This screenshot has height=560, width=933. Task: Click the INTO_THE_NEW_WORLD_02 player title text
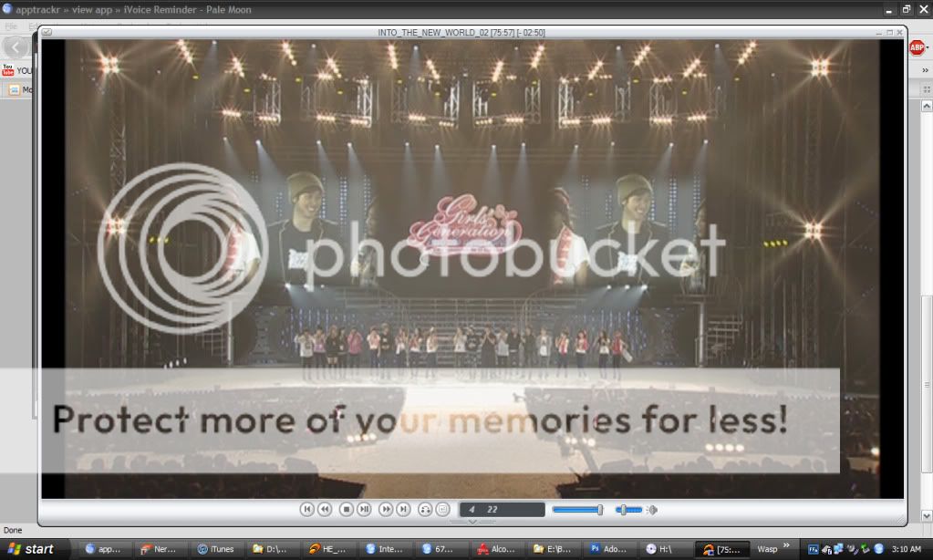pyautogui.click(x=461, y=33)
